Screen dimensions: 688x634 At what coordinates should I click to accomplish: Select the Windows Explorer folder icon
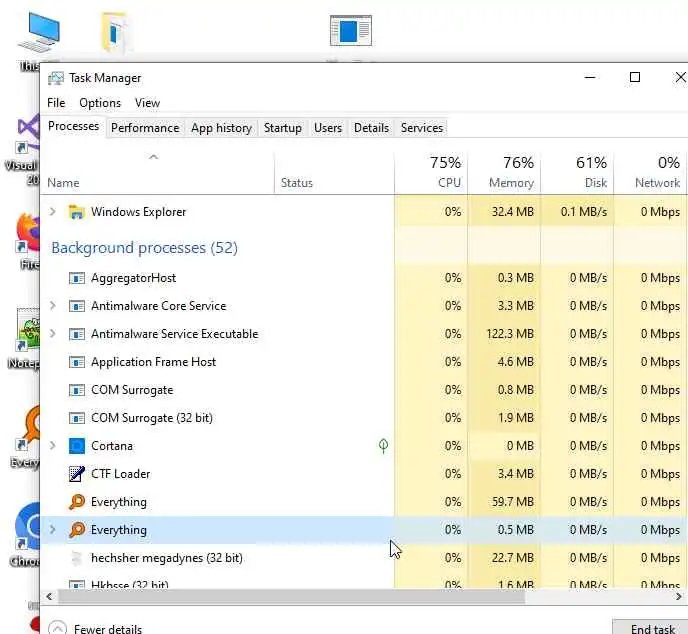[x=77, y=212]
